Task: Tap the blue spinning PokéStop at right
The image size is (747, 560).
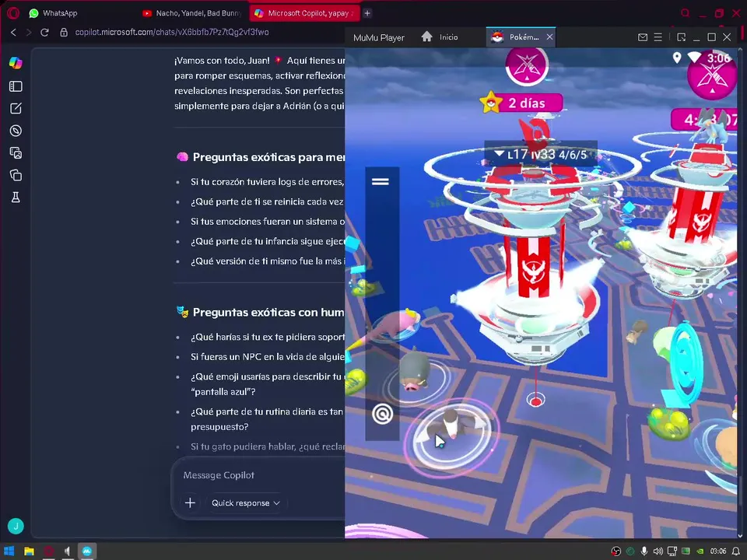Action: pyautogui.click(x=685, y=364)
